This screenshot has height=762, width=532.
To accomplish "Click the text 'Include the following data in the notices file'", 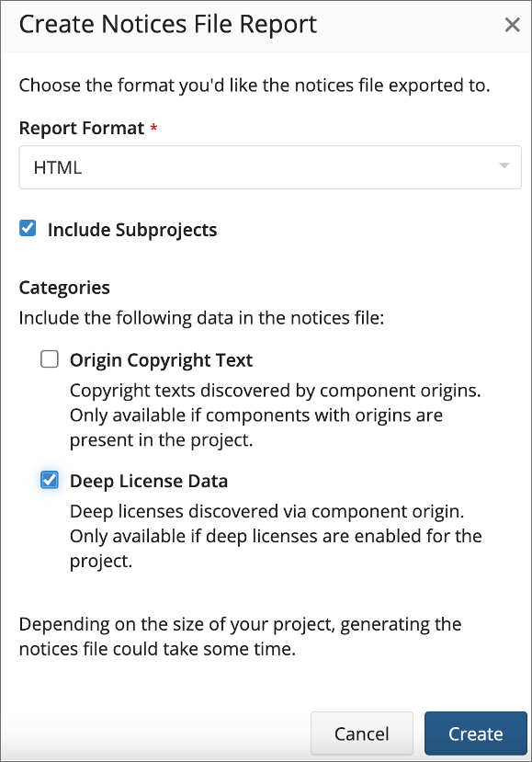I will 201,318.
